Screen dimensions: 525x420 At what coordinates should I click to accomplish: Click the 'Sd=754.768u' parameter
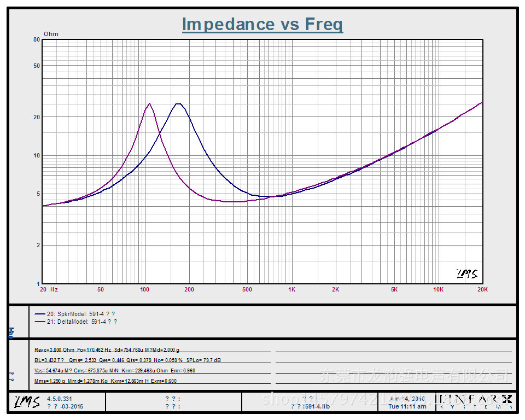129,349
